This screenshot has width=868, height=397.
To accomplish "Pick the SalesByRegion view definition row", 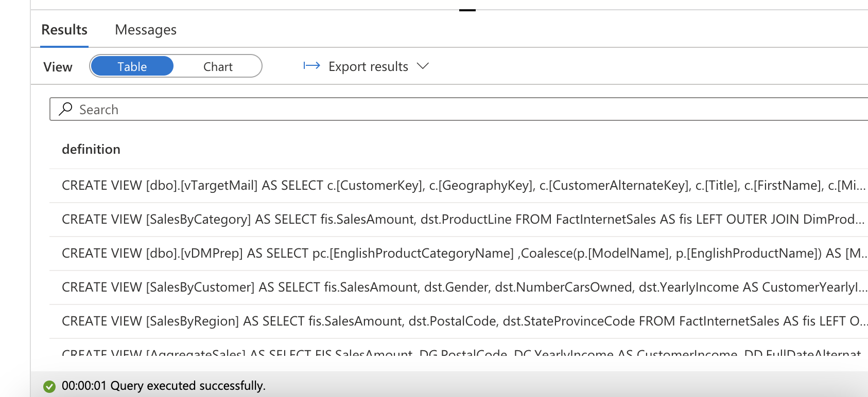I will coord(463,321).
